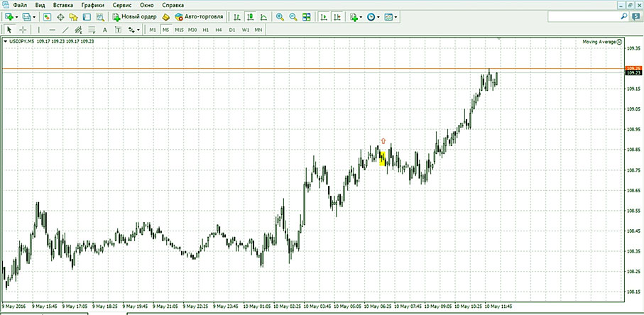Select the Crosshair cursor tool
644x315 pixels.
tap(23, 30)
